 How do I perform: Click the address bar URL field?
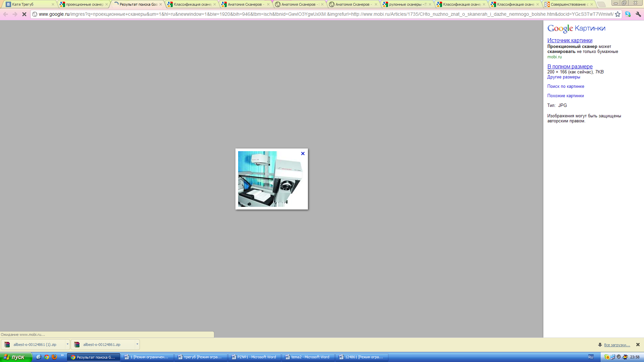(x=322, y=14)
